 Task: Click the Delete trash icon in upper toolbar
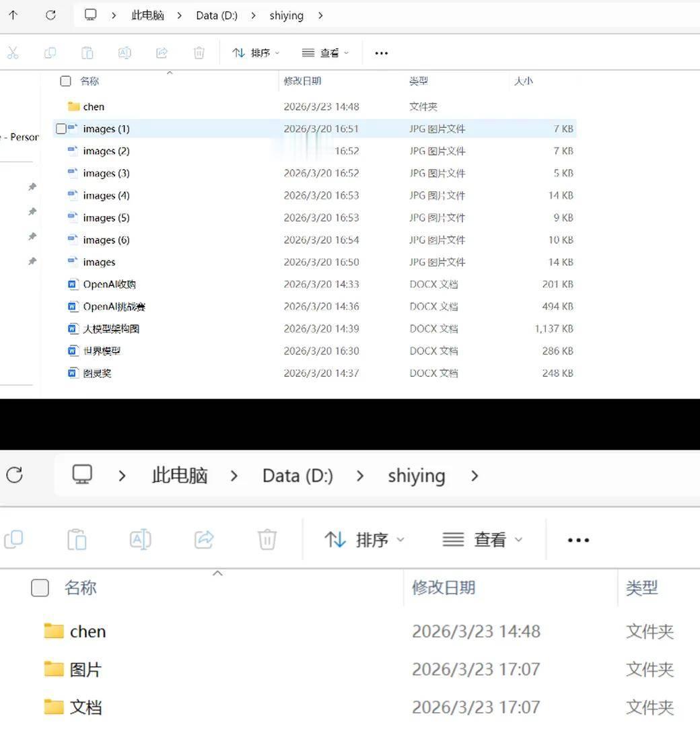tap(199, 52)
